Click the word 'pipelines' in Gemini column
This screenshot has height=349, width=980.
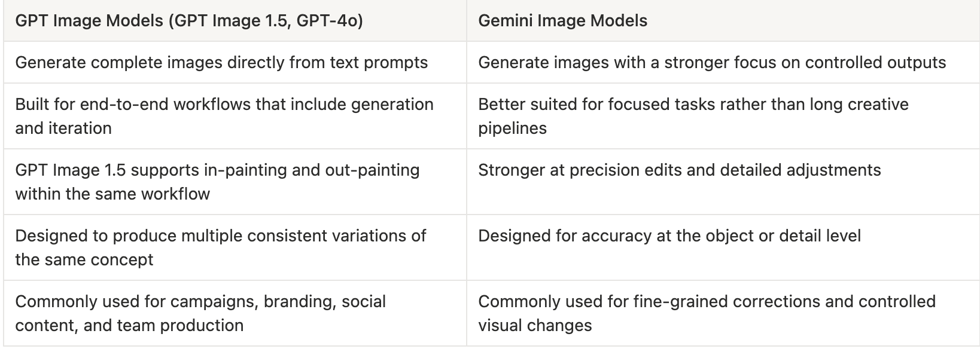click(x=512, y=128)
